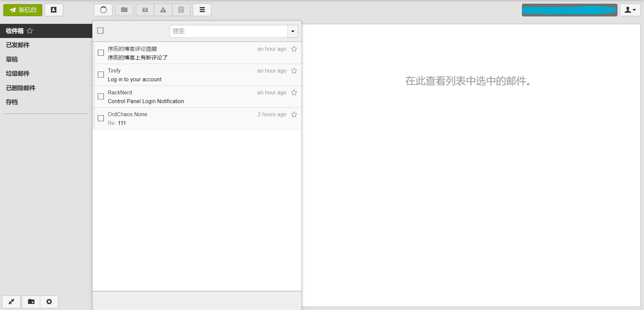Check the RackNerd message checkbox

101,96
